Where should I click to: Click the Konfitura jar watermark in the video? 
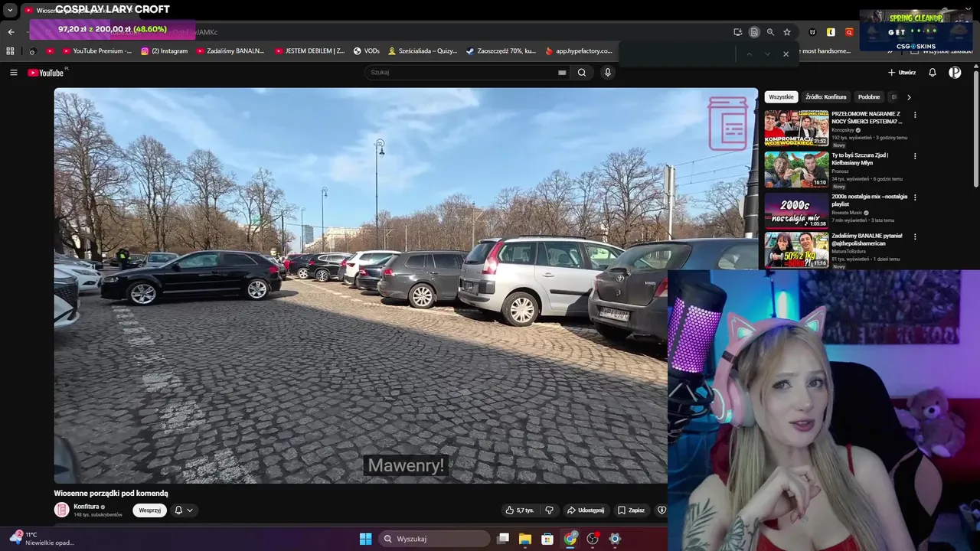pos(728,123)
